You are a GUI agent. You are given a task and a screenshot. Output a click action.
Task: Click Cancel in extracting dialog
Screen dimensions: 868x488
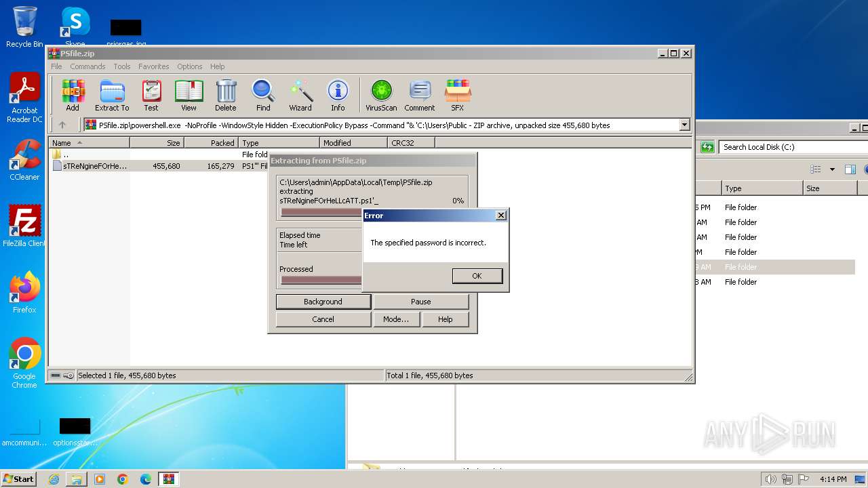[323, 319]
